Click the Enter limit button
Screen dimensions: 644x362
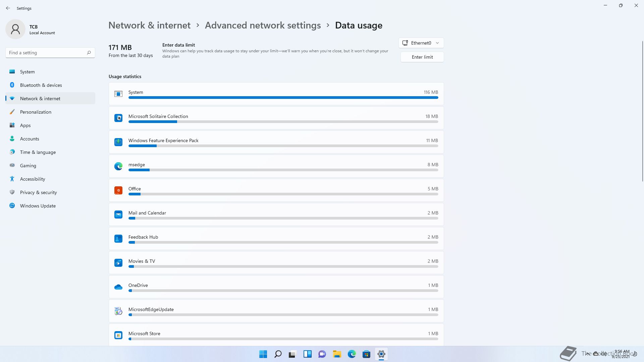(422, 57)
